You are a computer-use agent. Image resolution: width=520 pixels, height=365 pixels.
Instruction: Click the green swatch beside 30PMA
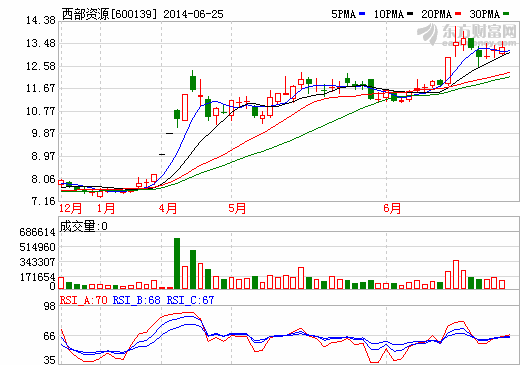[x=506, y=14]
